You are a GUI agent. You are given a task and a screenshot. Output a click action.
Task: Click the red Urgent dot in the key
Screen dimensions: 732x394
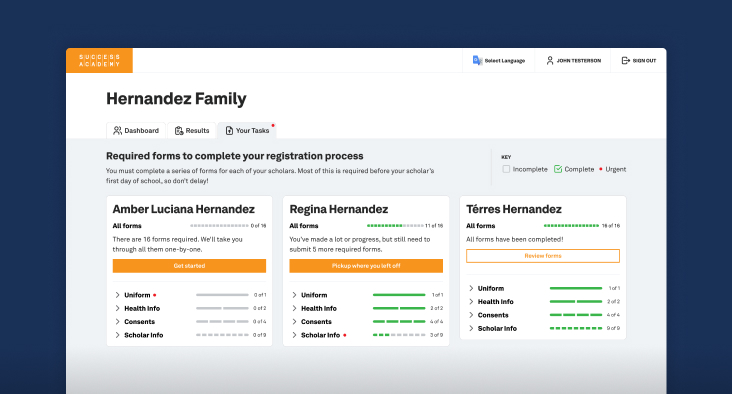tap(601, 169)
